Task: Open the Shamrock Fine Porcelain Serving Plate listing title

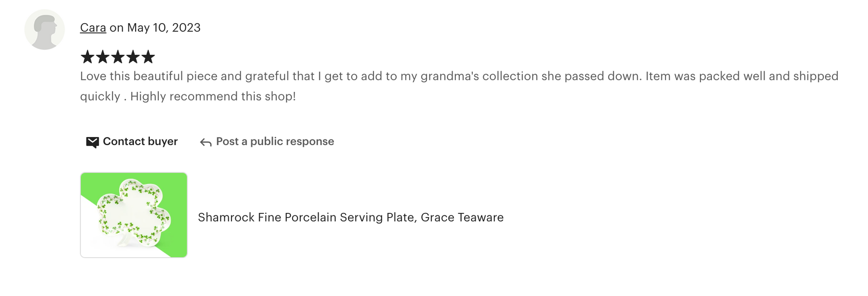Action: 351,217
